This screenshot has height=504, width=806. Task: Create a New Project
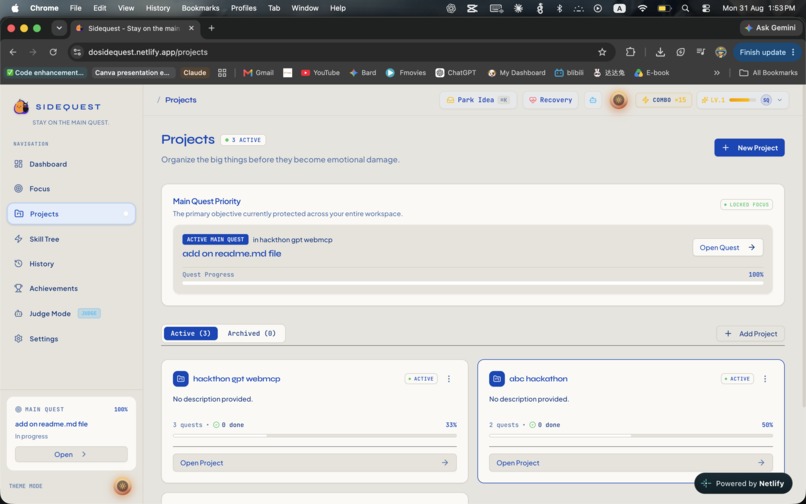[x=749, y=148]
